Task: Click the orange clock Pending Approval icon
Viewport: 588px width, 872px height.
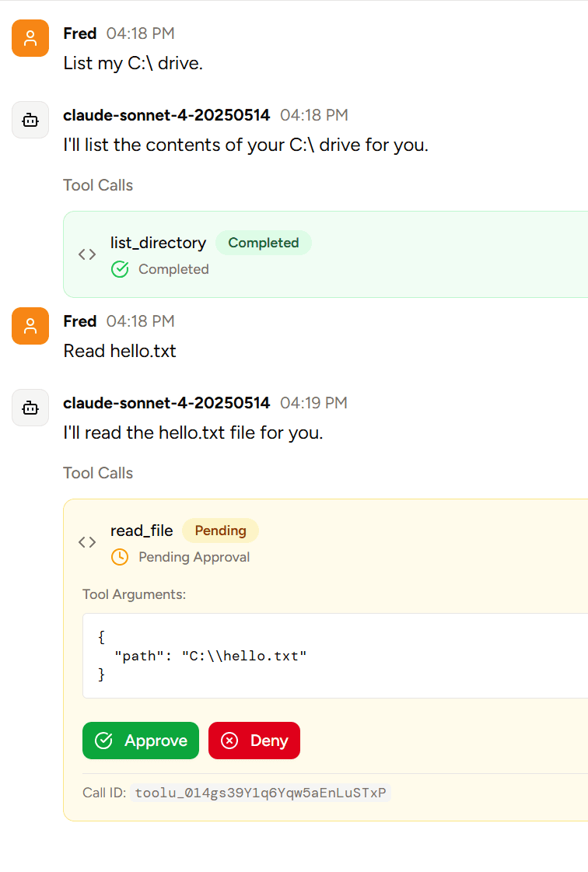Action: (x=120, y=557)
